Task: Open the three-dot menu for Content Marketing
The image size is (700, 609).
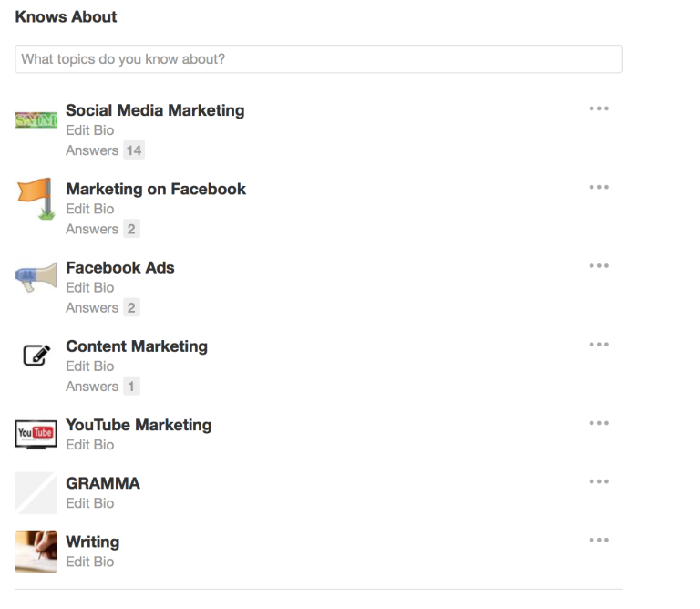Action: click(599, 345)
